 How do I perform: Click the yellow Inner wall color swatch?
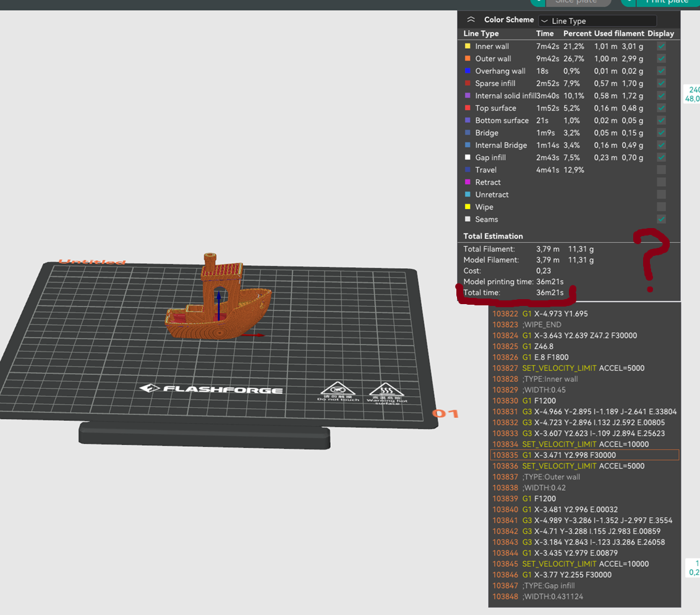467,46
